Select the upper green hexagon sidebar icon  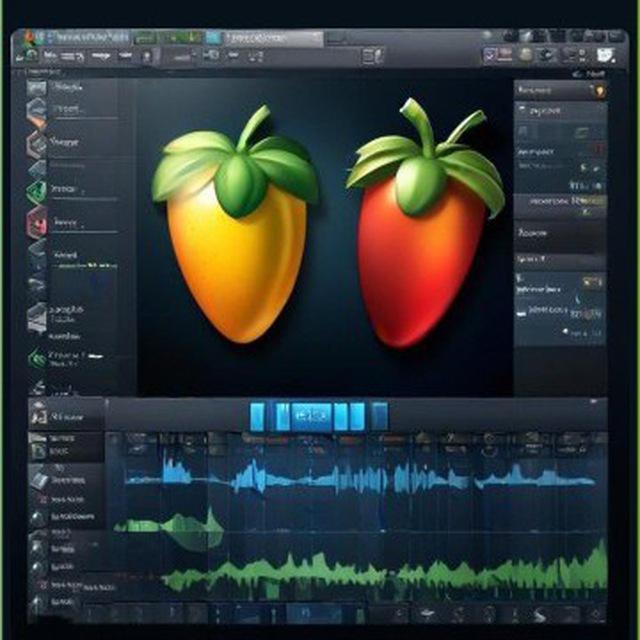coord(37,191)
